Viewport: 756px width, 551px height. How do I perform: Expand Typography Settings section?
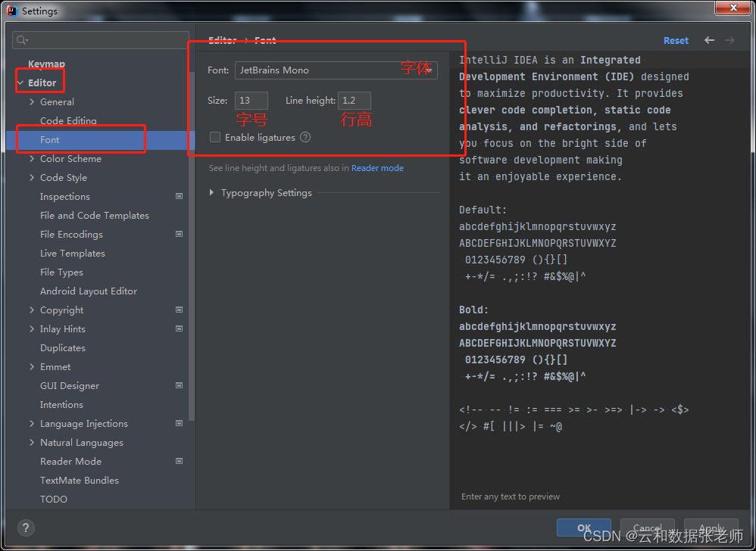(x=211, y=193)
